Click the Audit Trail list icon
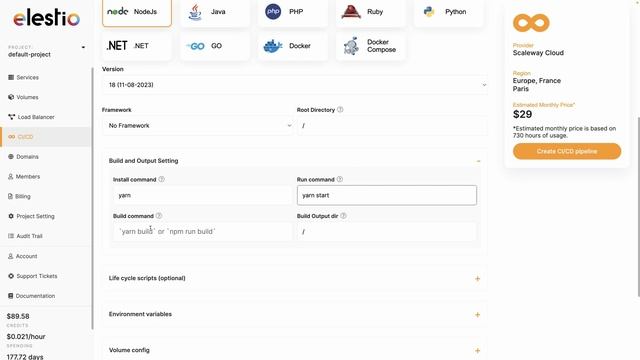 click(x=11, y=236)
